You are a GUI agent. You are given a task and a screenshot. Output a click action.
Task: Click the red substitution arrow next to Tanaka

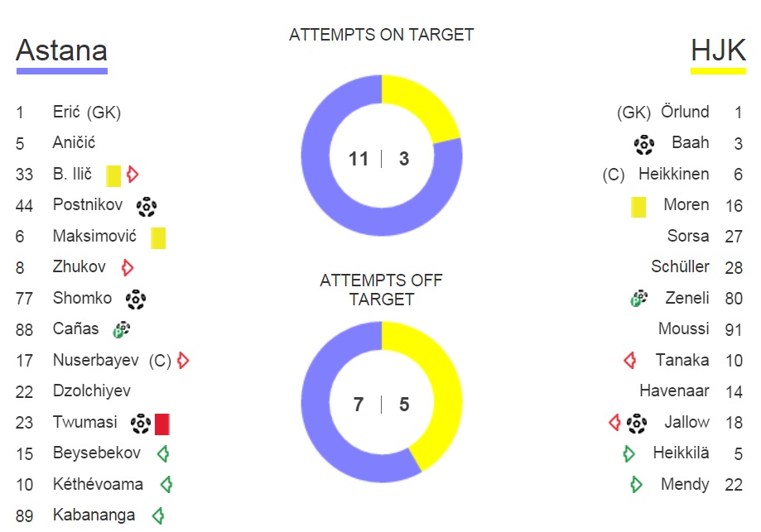tap(630, 361)
